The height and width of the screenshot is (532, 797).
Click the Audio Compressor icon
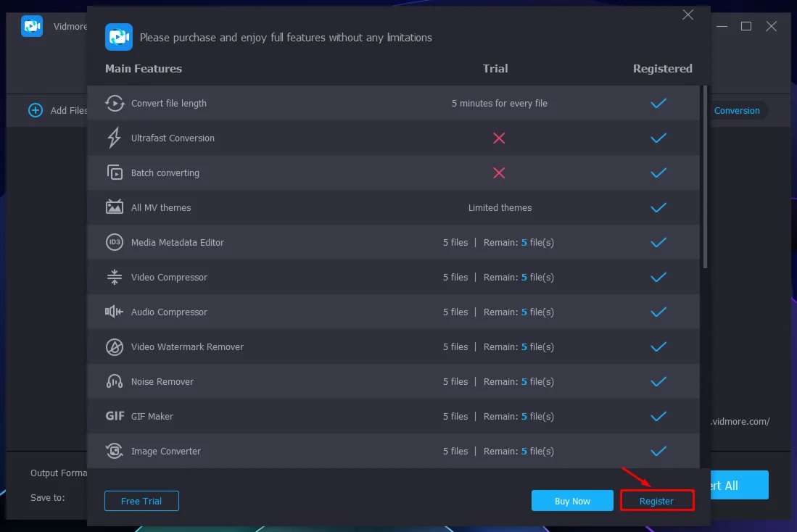click(115, 312)
